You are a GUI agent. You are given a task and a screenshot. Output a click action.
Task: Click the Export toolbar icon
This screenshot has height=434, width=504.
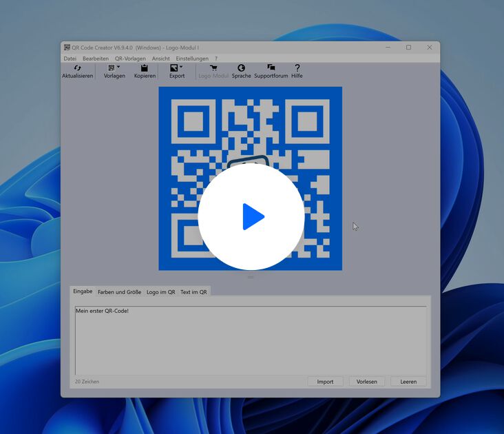pos(174,68)
